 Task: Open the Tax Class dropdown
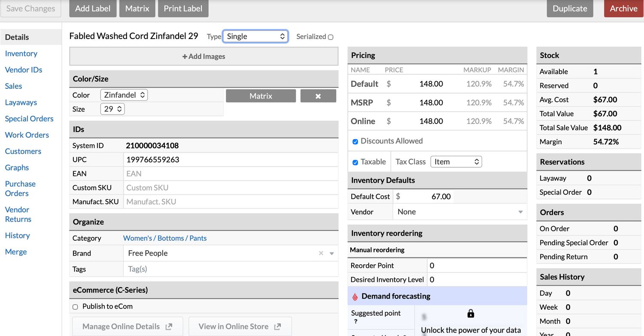pyautogui.click(x=456, y=162)
